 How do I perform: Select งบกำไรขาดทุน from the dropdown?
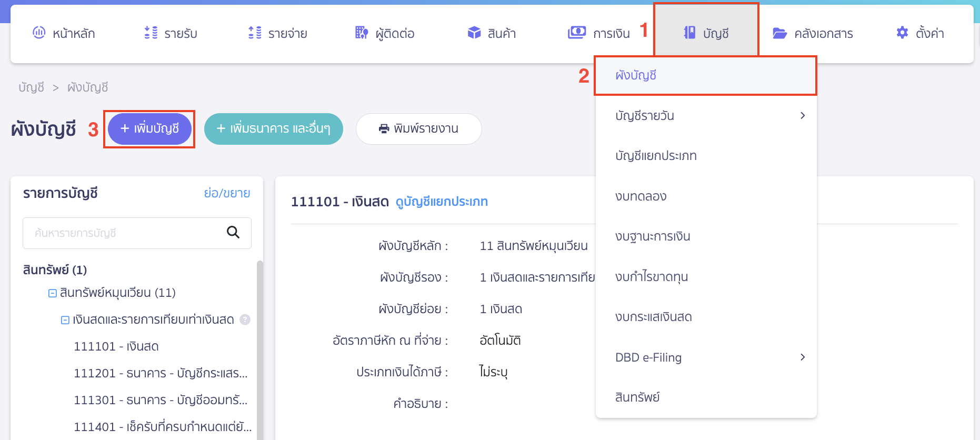(706, 277)
